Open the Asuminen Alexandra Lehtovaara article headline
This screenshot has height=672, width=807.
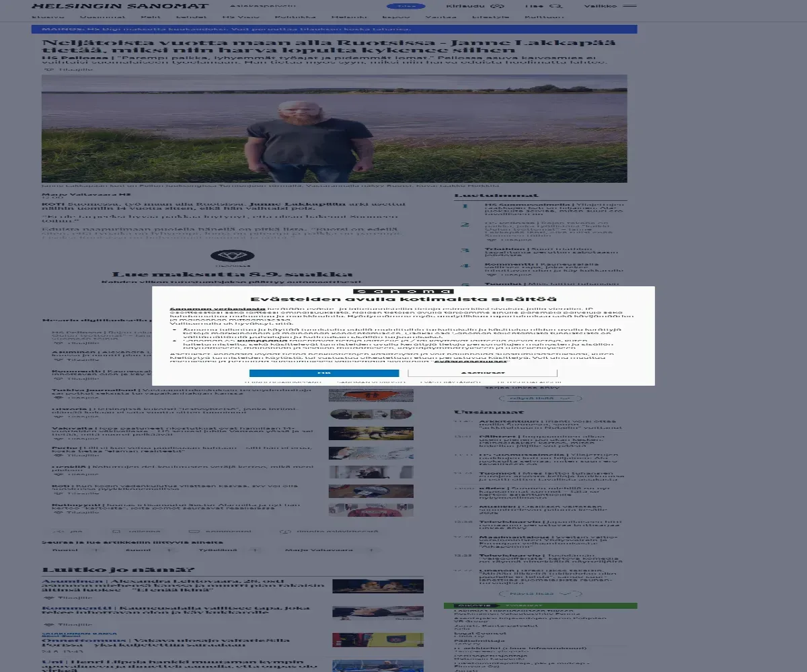pyautogui.click(x=184, y=585)
